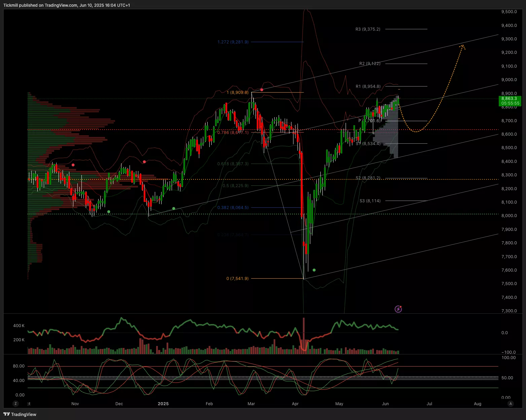
Task: Click the Z timezone button on time axis
Action: click(x=15, y=404)
